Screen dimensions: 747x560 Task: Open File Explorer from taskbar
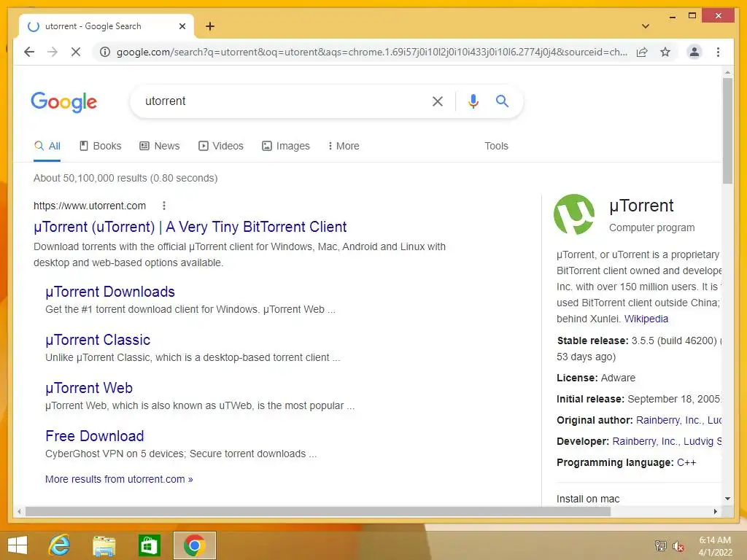click(x=104, y=545)
